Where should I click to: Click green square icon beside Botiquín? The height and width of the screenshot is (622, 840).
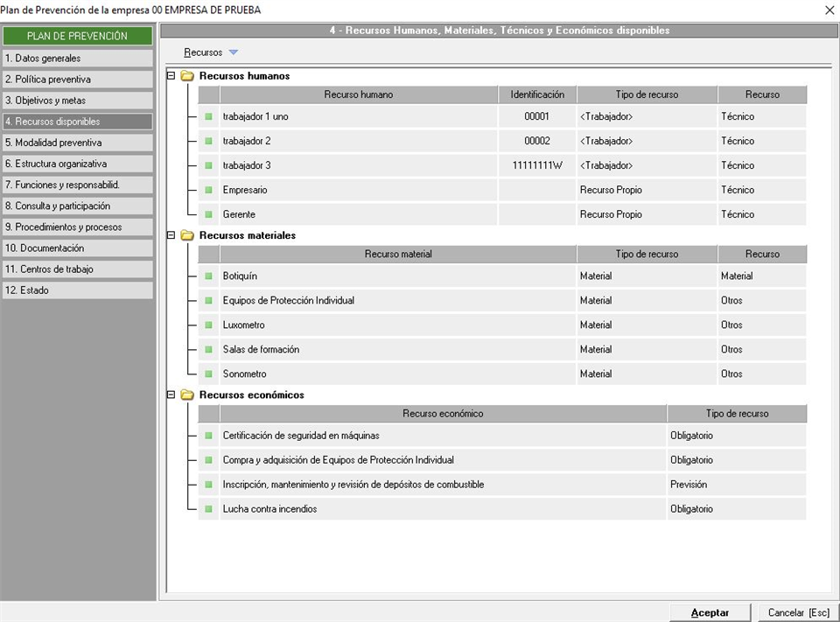(209, 276)
